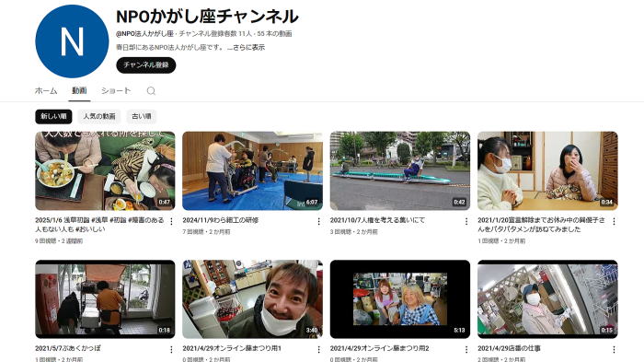Open video title 2021/4/29店番の仕事

point(509,348)
